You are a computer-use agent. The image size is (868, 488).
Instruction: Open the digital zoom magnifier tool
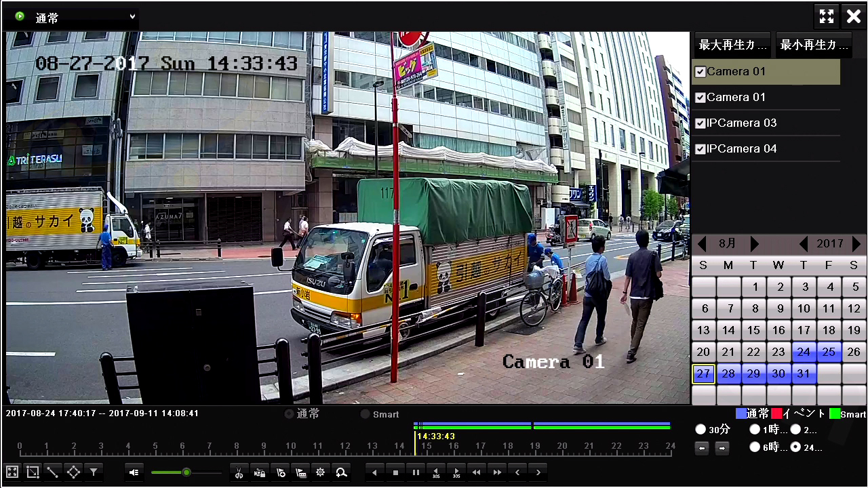[342, 472]
